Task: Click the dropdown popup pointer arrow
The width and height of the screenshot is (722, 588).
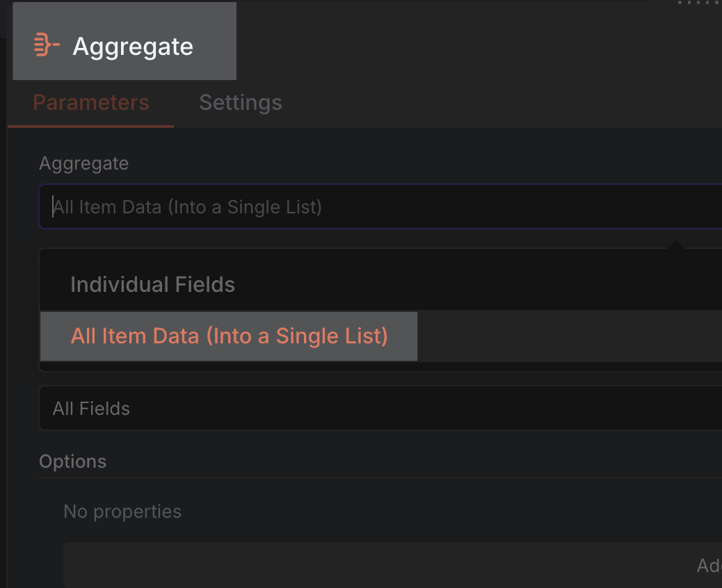Action: 675,245
